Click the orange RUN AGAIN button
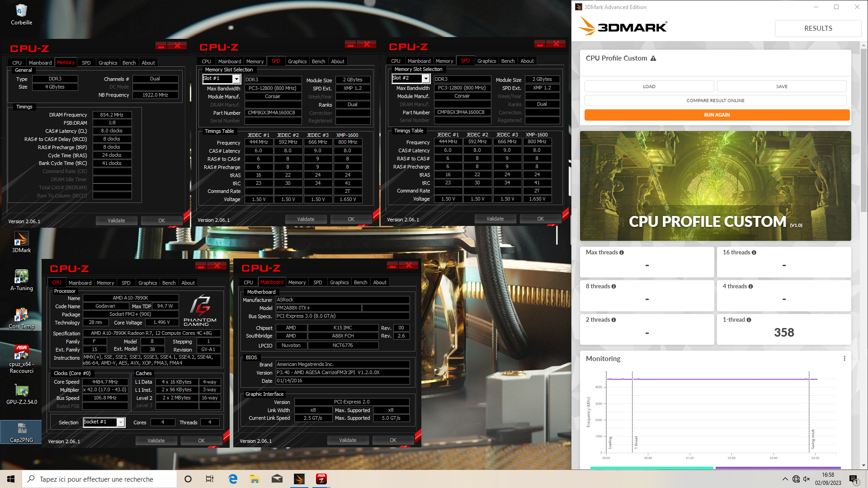Image resolution: width=868 pixels, height=488 pixels. (717, 115)
